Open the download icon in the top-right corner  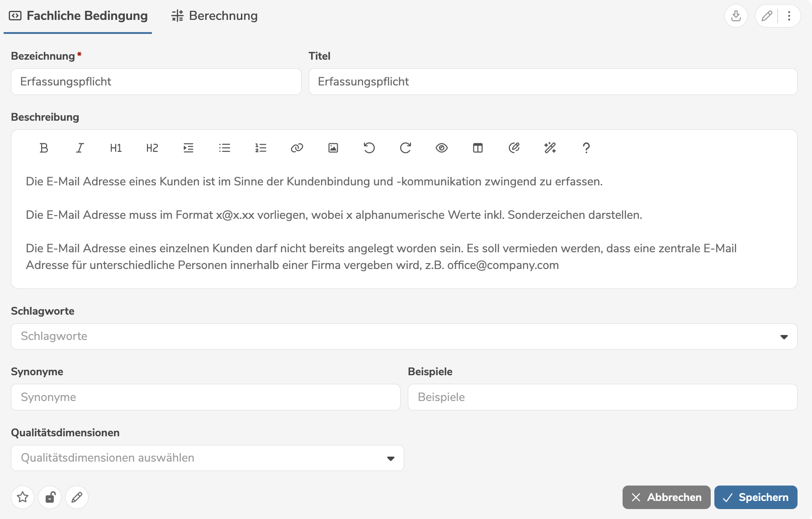point(736,15)
